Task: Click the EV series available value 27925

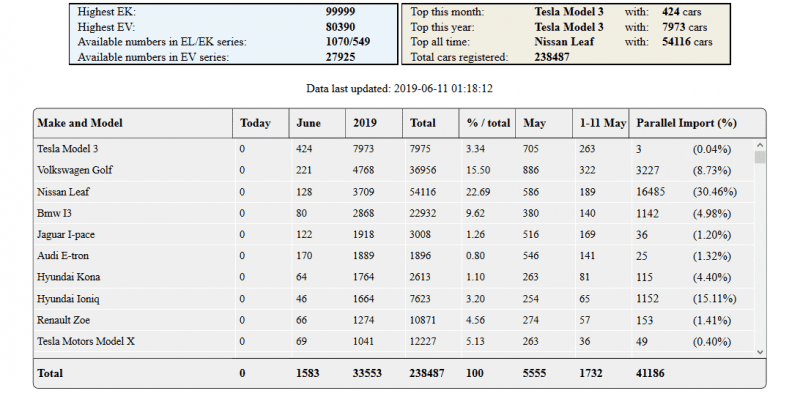Action: 340,57
